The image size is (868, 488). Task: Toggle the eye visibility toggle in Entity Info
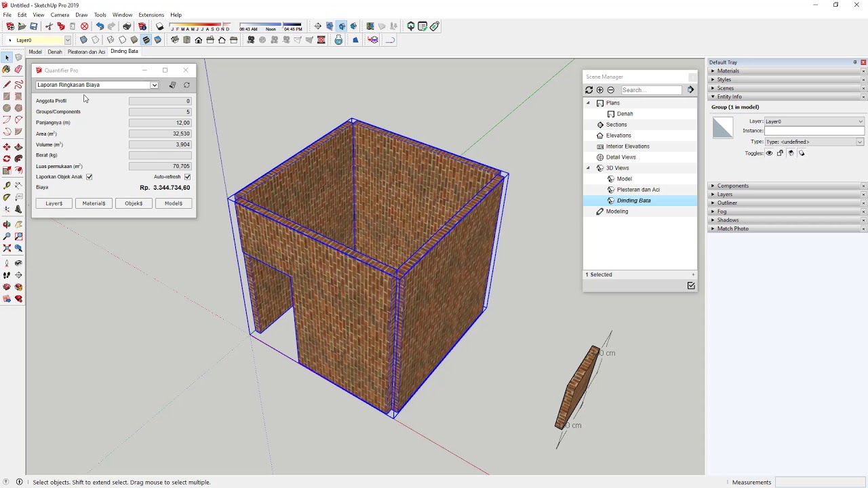tap(769, 153)
